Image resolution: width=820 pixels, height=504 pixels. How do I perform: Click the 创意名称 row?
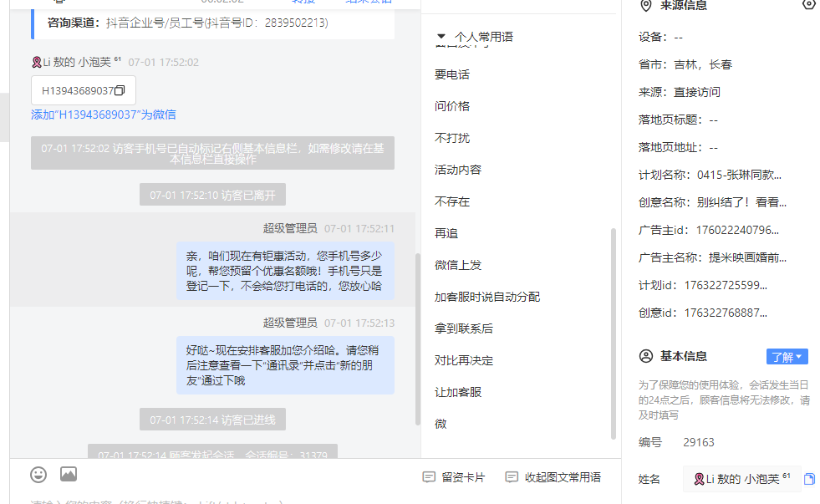point(712,203)
